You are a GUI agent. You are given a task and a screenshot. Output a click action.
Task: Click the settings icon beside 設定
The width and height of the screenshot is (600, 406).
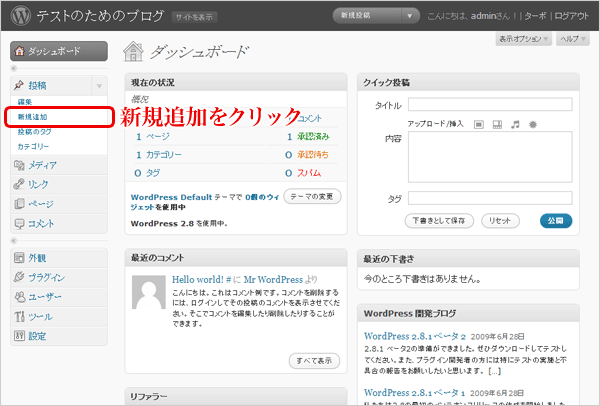(19, 336)
